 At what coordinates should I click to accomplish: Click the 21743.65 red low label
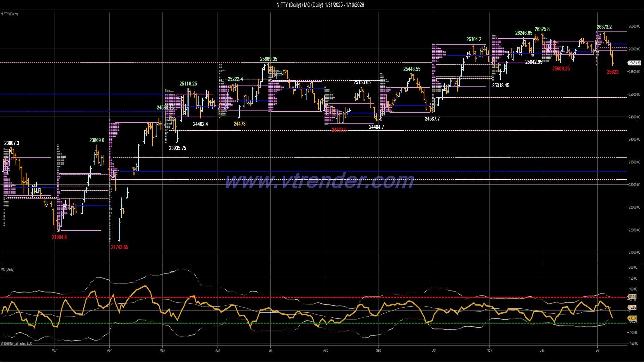coord(120,247)
